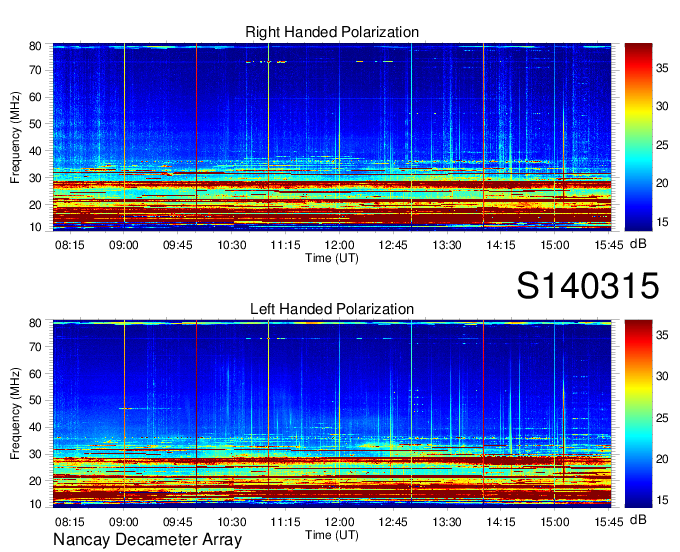Click inside the Right Handed Polarization spectrogram
The width and height of the screenshot is (680, 552).
(x=332, y=137)
